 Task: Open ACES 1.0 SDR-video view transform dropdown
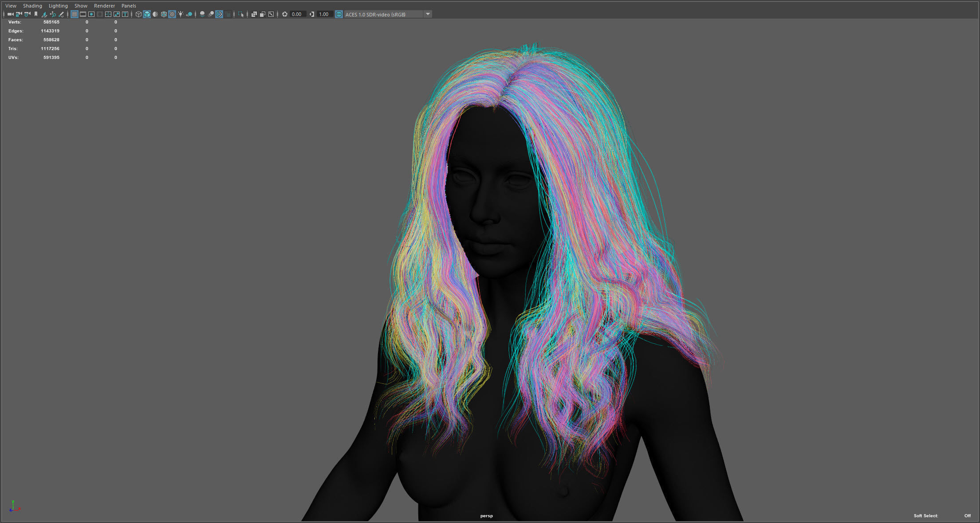(388, 14)
